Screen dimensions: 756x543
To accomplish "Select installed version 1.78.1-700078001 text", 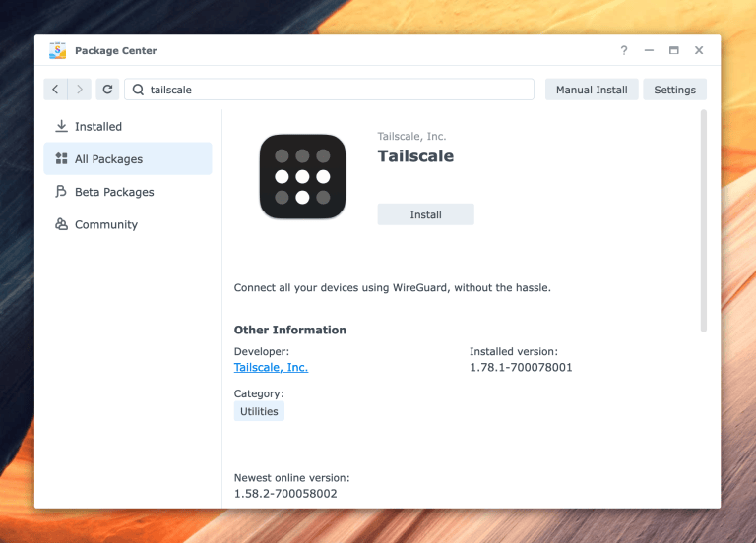I will (x=521, y=367).
